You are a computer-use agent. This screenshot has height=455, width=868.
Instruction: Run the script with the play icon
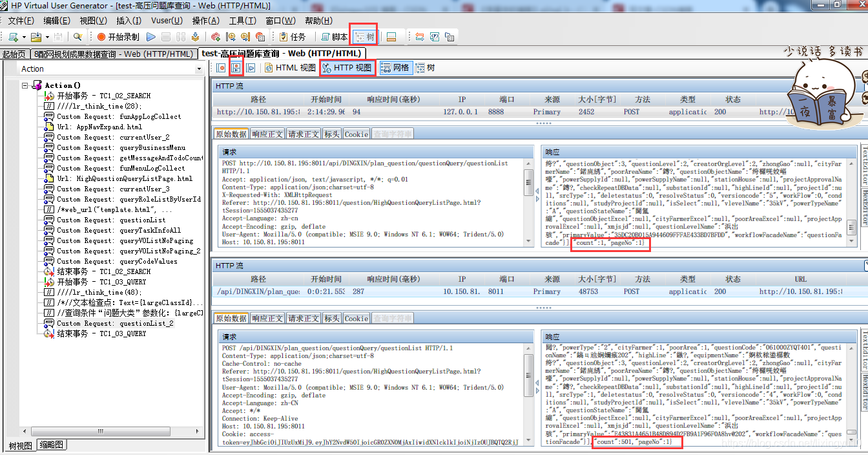152,37
